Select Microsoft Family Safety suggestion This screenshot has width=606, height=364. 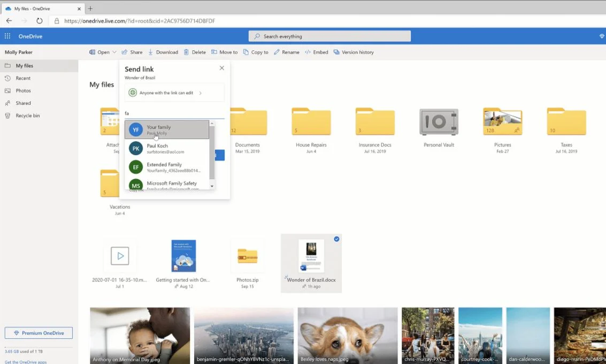pos(167,184)
